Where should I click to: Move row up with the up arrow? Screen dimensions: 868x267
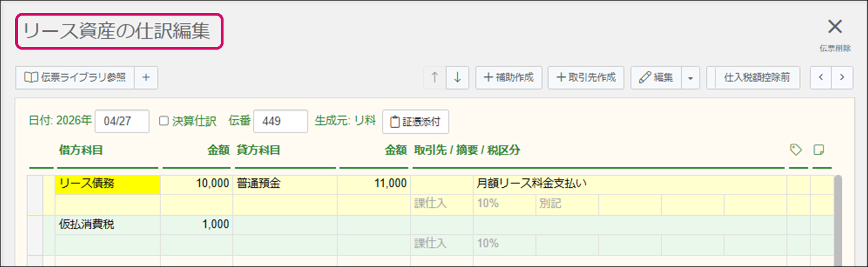tap(435, 78)
